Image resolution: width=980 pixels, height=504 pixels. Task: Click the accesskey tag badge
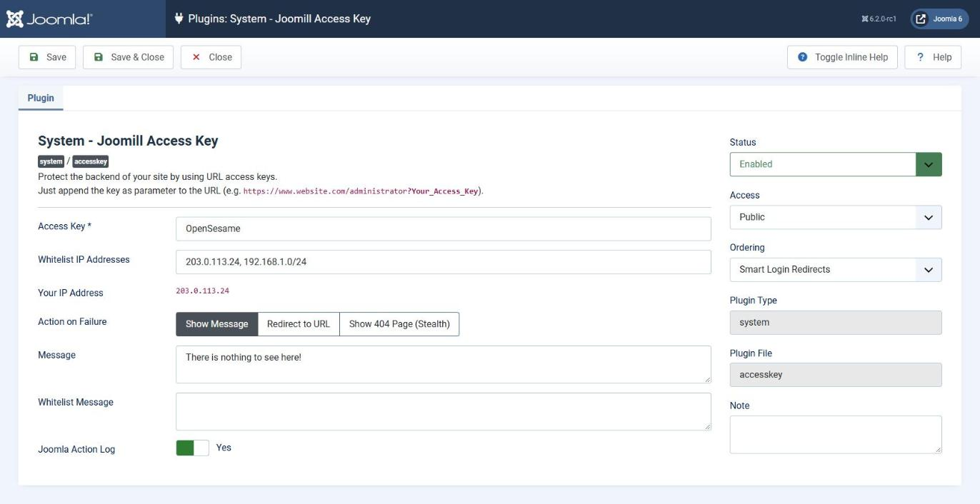coord(91,161)
